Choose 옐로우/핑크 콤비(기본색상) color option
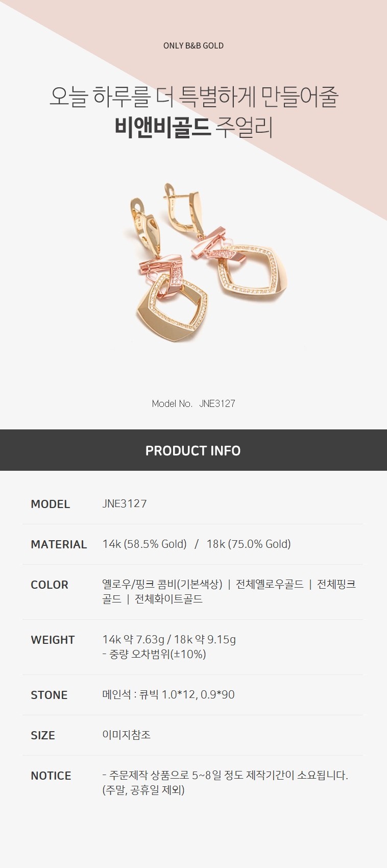The image size is (387, 868). point(162,584)
